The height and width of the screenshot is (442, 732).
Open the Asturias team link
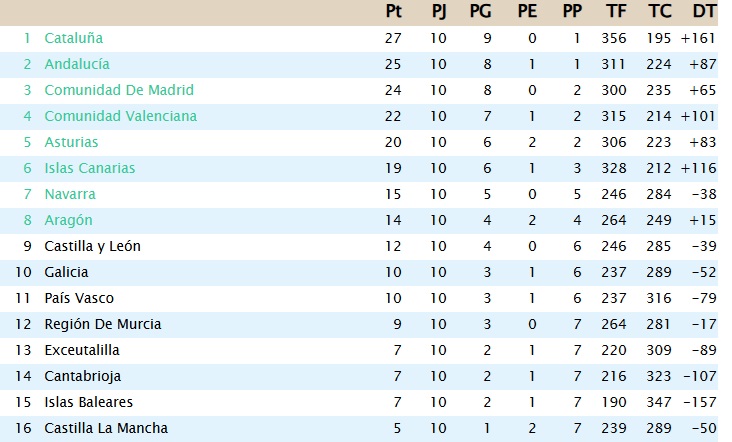click(x=71, y=142)
